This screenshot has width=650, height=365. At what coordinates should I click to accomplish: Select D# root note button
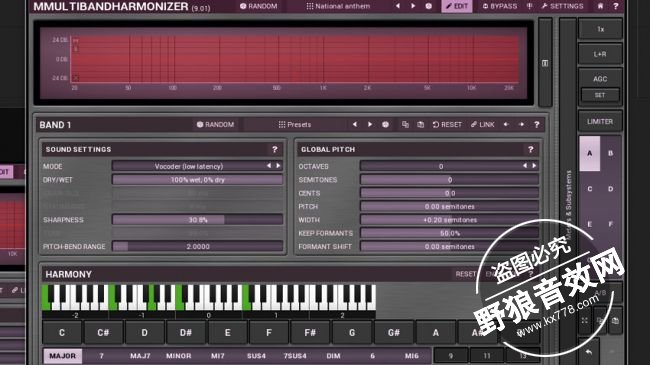point(186,333)
